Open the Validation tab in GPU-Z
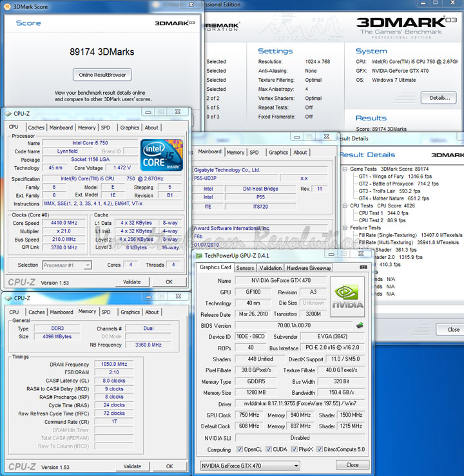Image resolution: width=464 pixels, height=476 pixels. click(270, 268)
